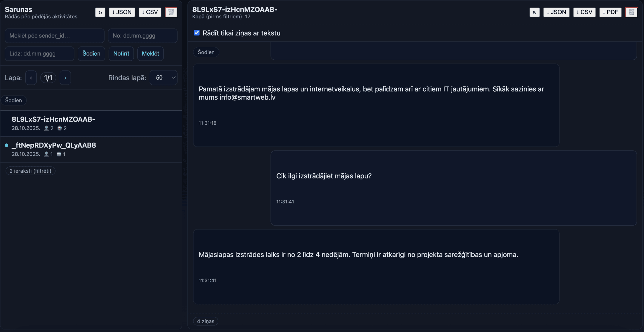The height and width of the screenshot is (332, 644).
Task: Download conversation list as JSON
Action: pyautogui.click(x=122, y=12)
